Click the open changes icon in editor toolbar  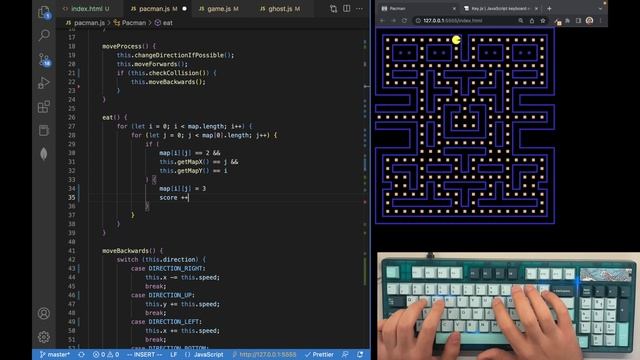333,9
